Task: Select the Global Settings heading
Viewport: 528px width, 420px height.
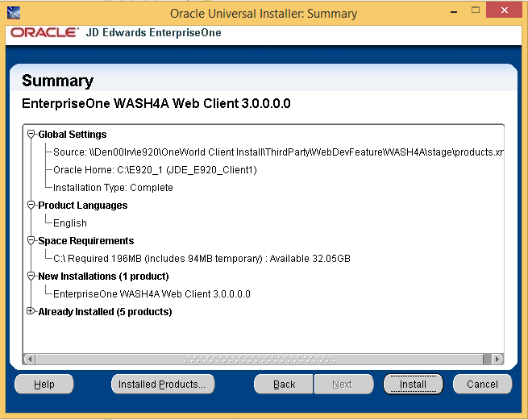Action: pos(73,135)
